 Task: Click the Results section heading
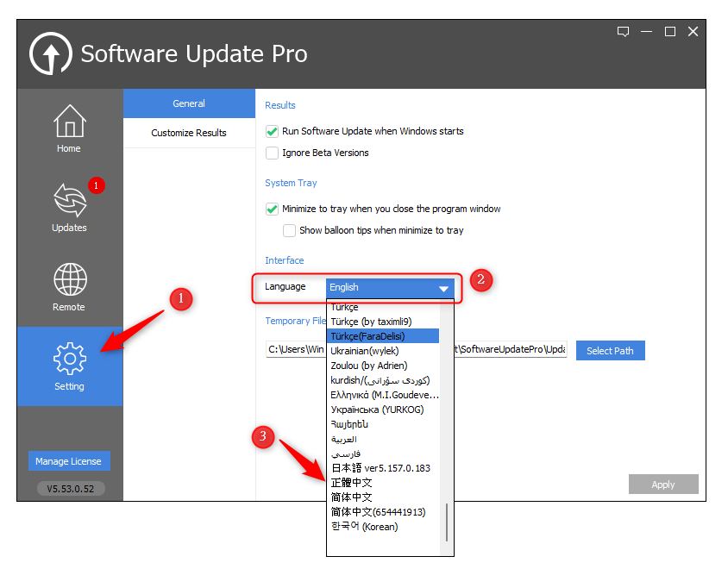coord(280,105)
